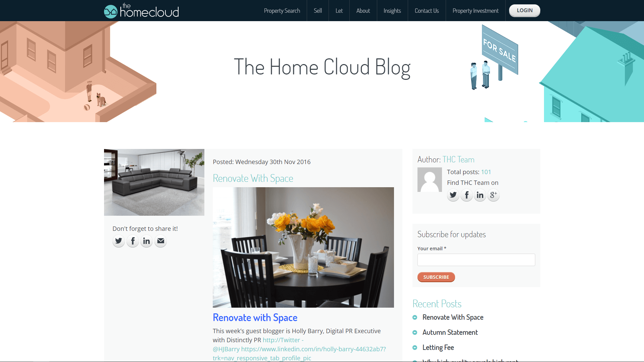Open THC Team author link

pos(458,159)
